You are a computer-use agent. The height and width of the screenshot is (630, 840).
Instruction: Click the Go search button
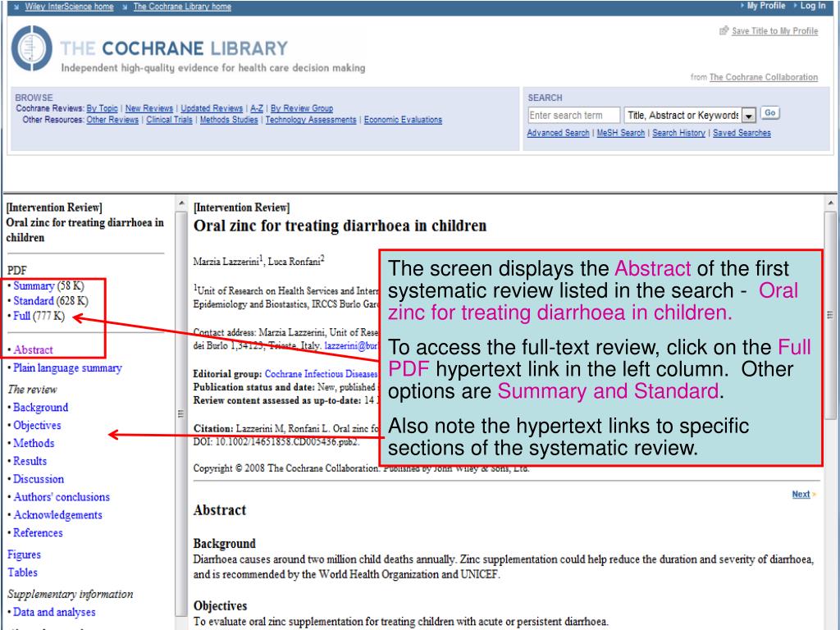pyautogui.click(x=769, y=113)
